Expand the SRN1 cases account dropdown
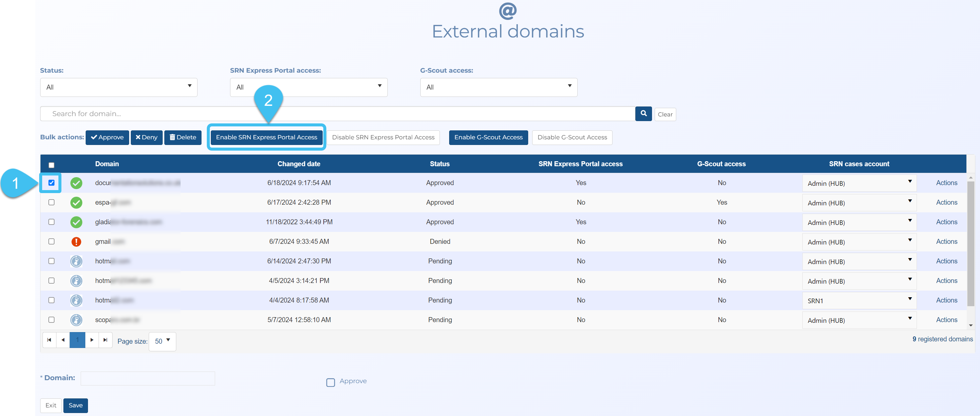 (858, 301)
